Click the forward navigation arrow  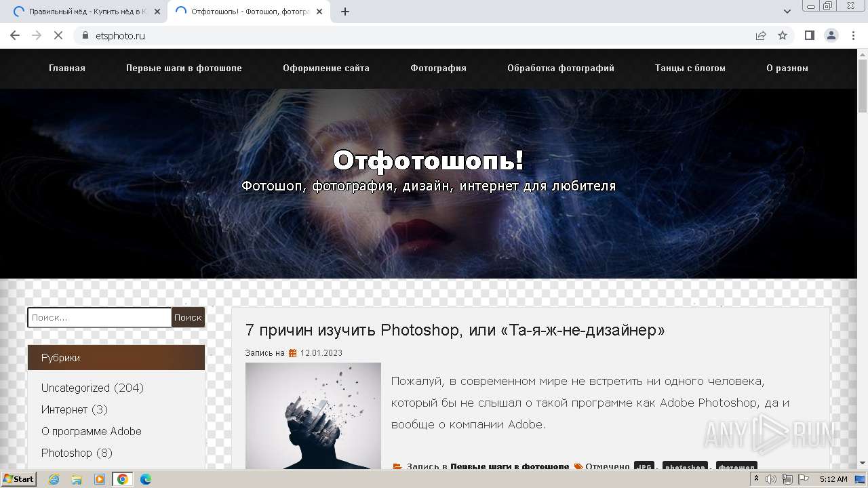[x=37, y=35]
